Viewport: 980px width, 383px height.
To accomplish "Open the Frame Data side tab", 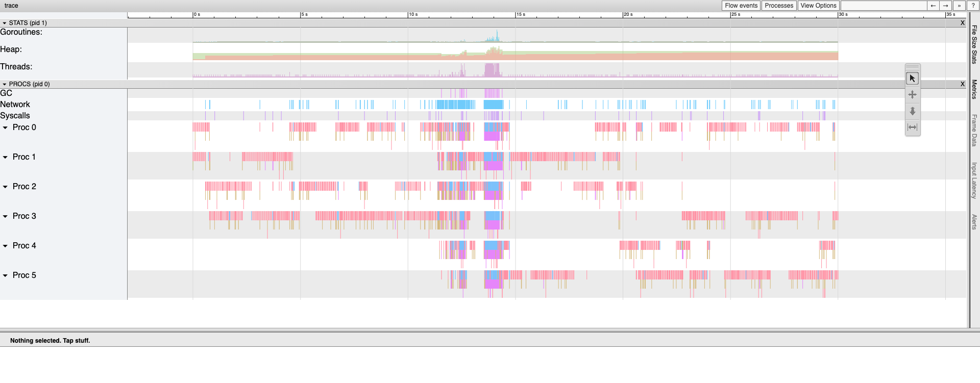I will [x=974, y=130].
